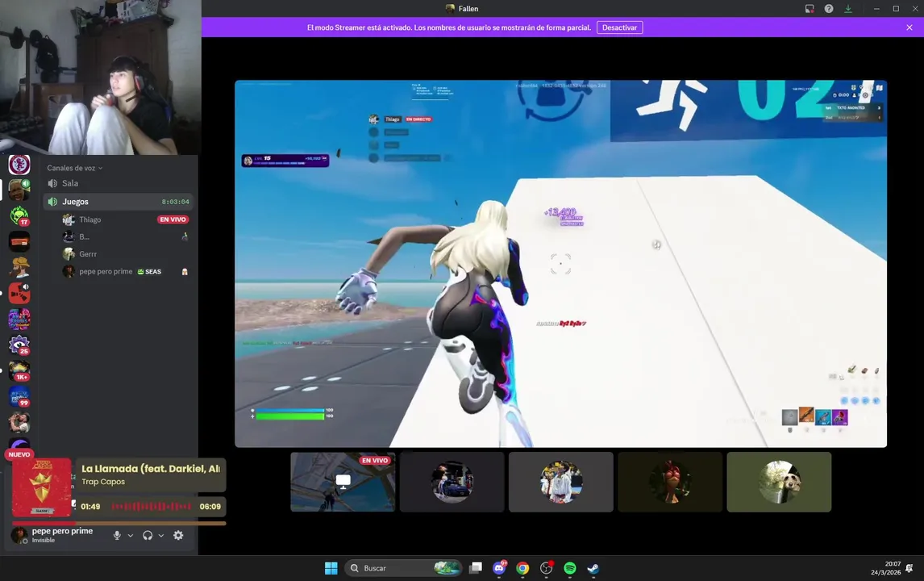
Task: Open the User Settings gear
Action: click(178, 536)
